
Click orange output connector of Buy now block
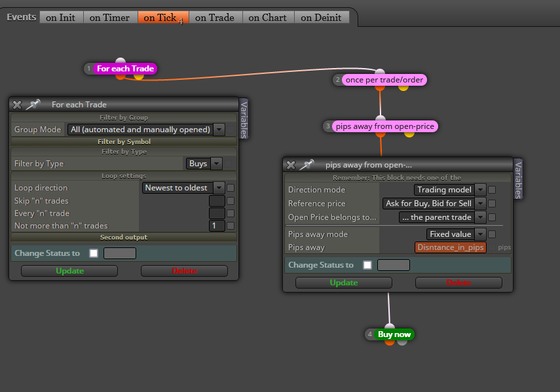[390, 342]
